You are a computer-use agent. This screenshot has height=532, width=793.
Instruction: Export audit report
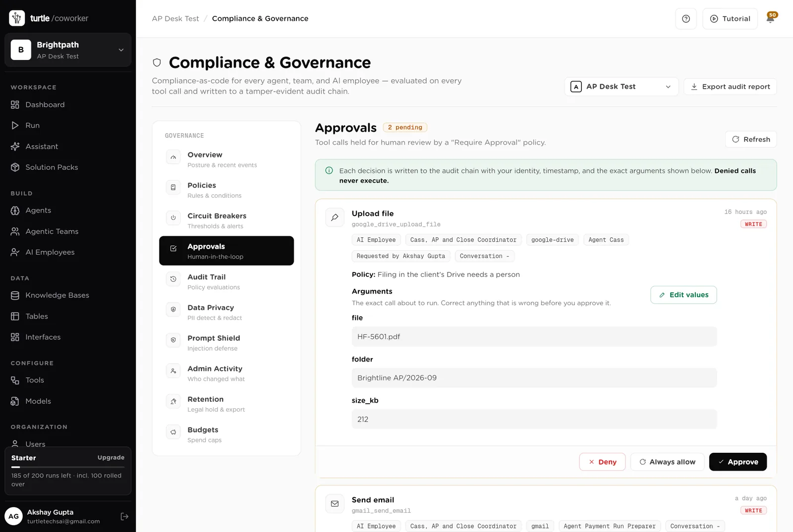coord(730,87)
